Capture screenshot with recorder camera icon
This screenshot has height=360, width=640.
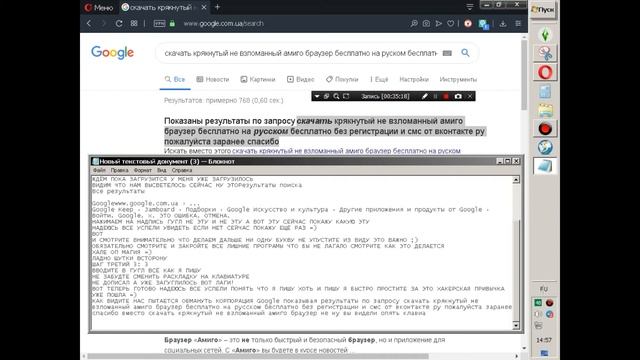click(458, 96)
